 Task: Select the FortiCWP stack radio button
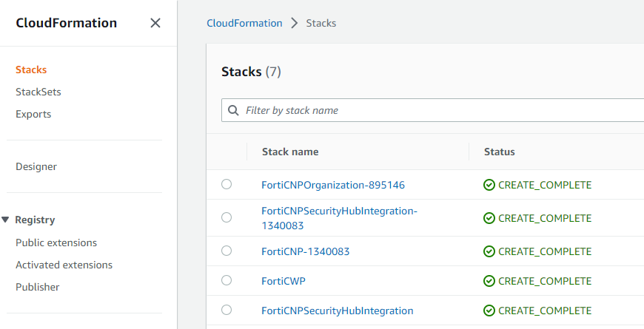[x=227, y=280]
